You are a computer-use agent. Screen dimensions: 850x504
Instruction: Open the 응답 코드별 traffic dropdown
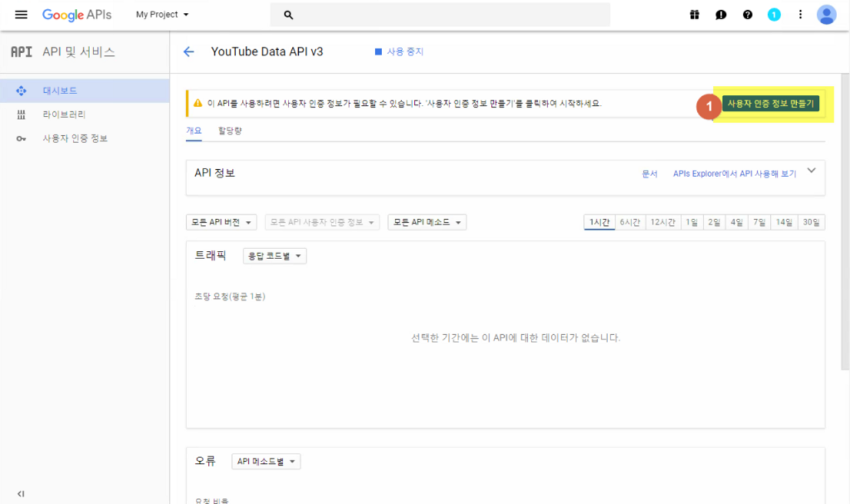(x=275, y=256)
